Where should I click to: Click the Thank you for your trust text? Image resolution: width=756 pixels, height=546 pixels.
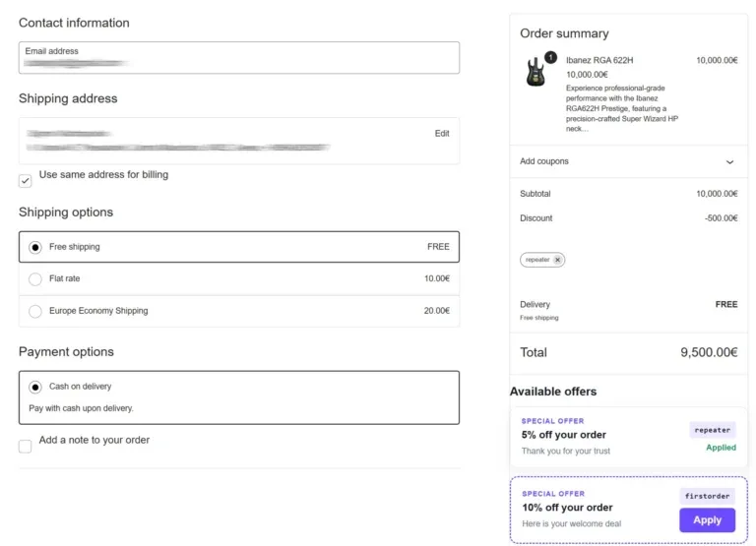pos(566,451)
